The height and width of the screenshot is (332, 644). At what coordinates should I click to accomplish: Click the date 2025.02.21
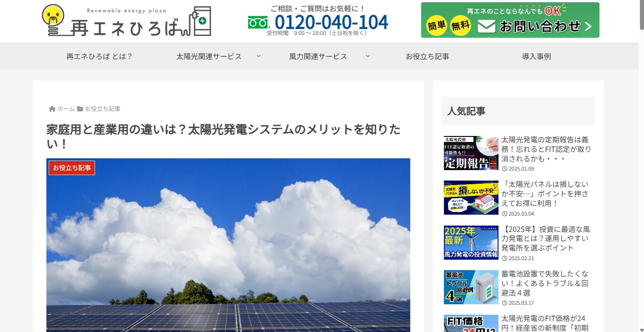(521, 258)
